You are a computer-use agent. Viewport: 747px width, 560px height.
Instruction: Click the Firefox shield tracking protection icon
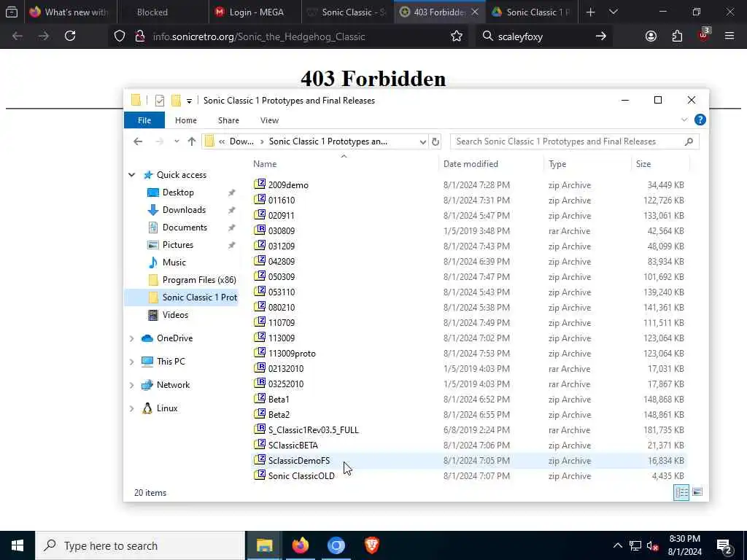click(120, 36)
